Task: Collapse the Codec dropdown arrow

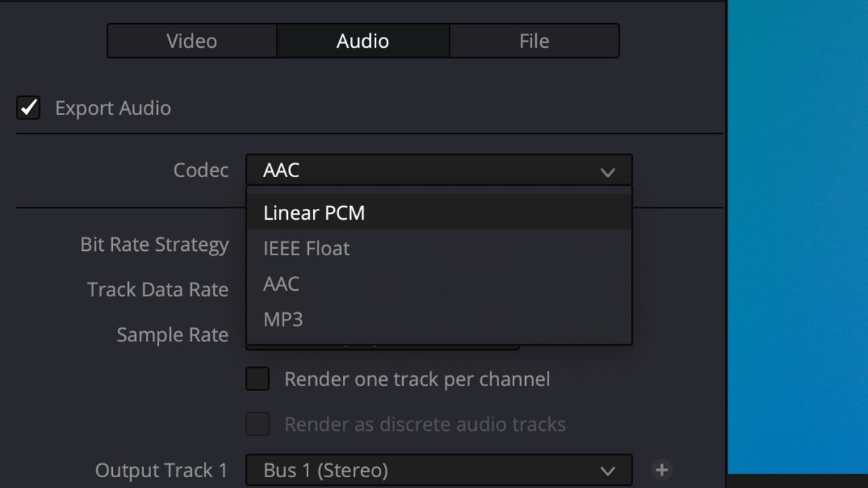Action: click(x=608, y=171)
